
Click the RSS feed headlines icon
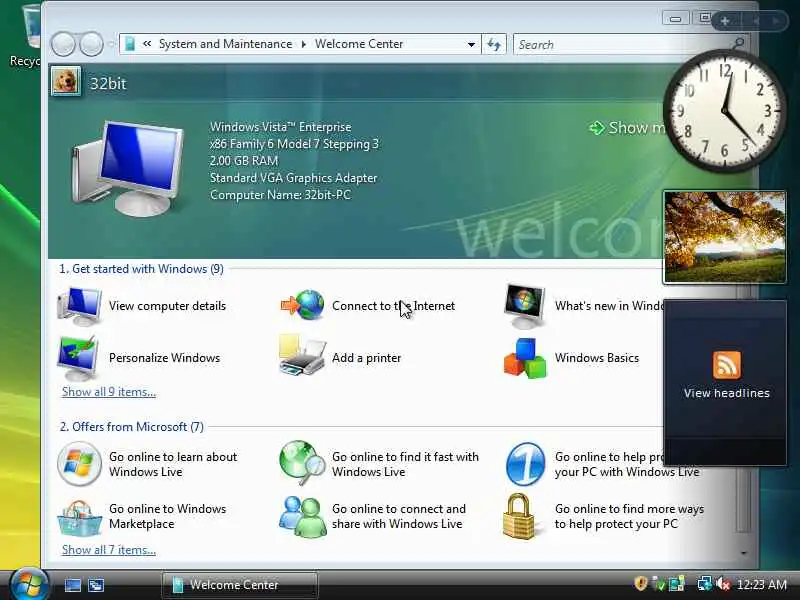click(x=727, y=365)
